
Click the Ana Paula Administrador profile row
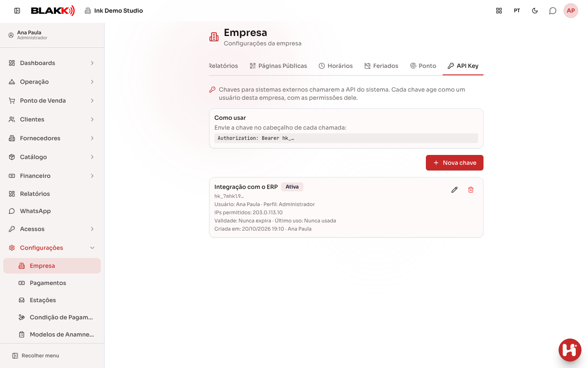[52, 35]
